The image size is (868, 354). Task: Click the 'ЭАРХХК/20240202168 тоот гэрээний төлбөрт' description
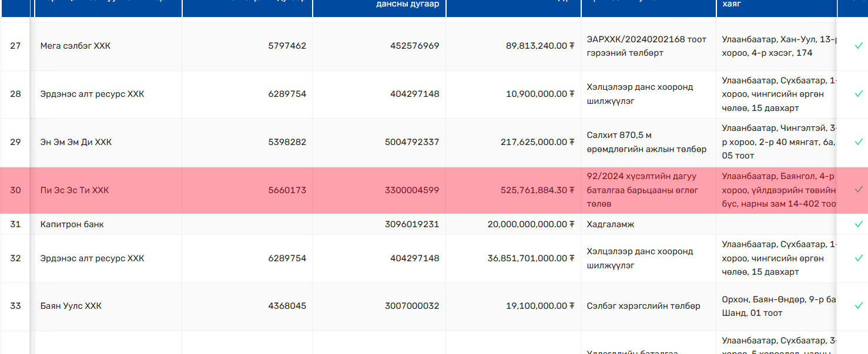click(x=646, y=46)
